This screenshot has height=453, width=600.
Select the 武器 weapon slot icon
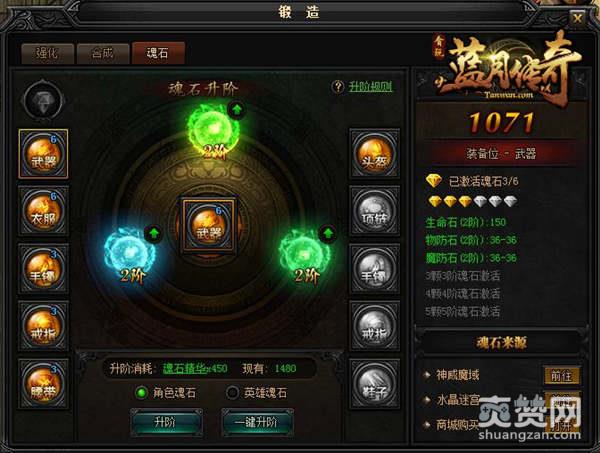click(43, 154)
